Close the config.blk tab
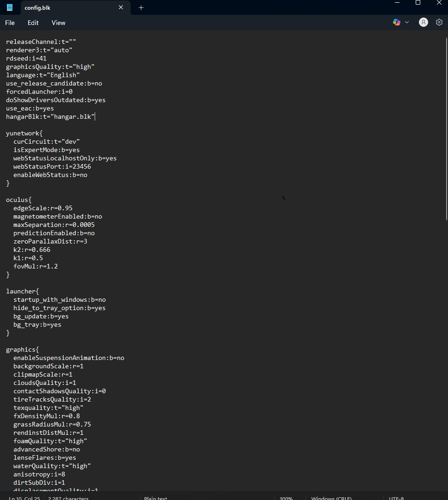Screen dimensions: 448x500 (121, 7)
